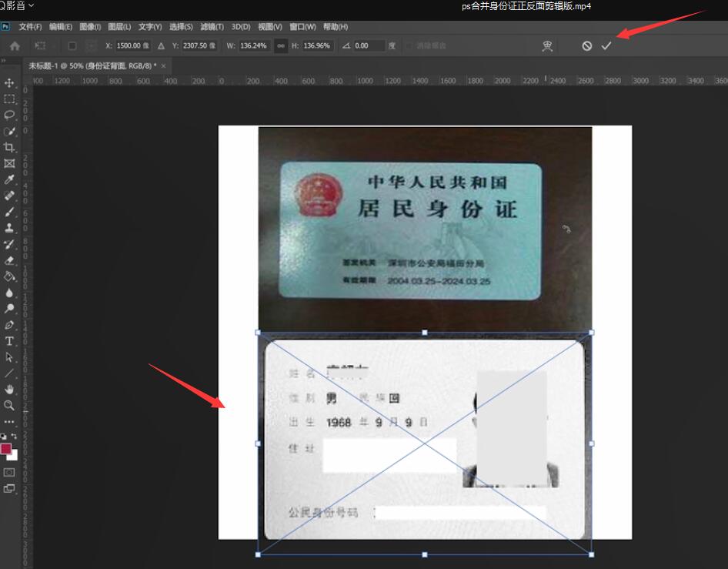
Task: Click the red foreground color swatch
Action: click(x=5, y=449)
